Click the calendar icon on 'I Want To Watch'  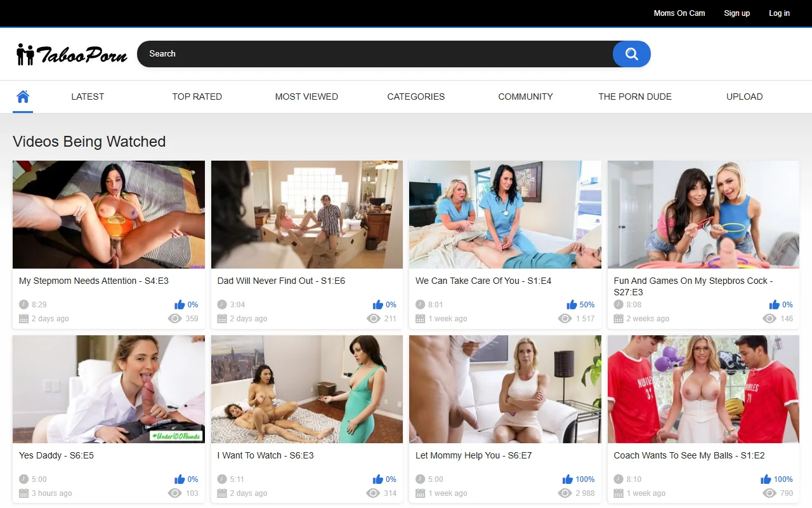tap(222, 493)
